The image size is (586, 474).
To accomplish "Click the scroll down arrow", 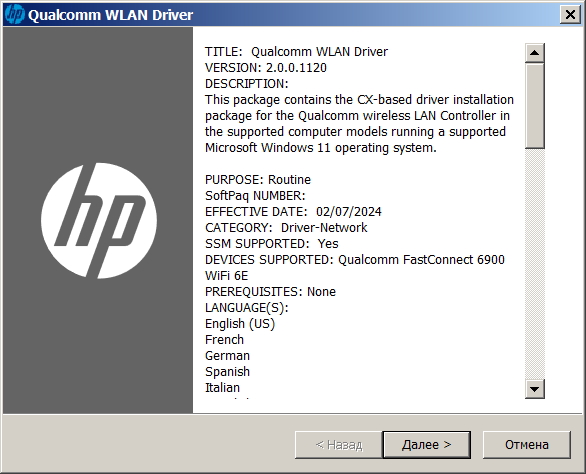I will [x=534, y=389].
